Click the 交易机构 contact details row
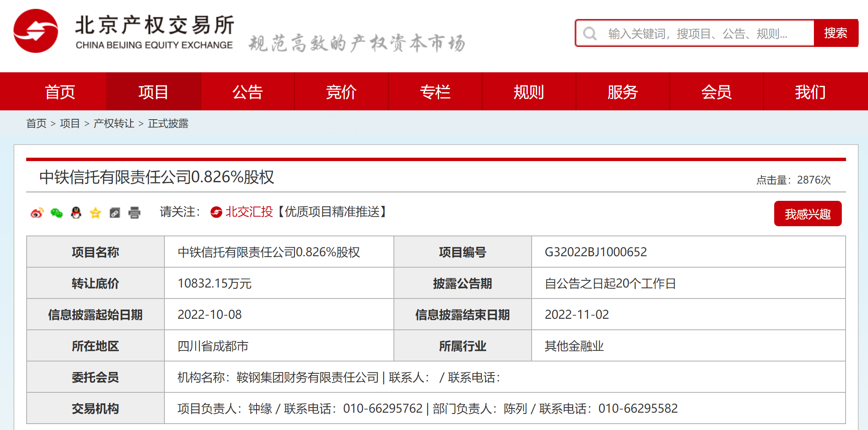 (x=505, y=408)
